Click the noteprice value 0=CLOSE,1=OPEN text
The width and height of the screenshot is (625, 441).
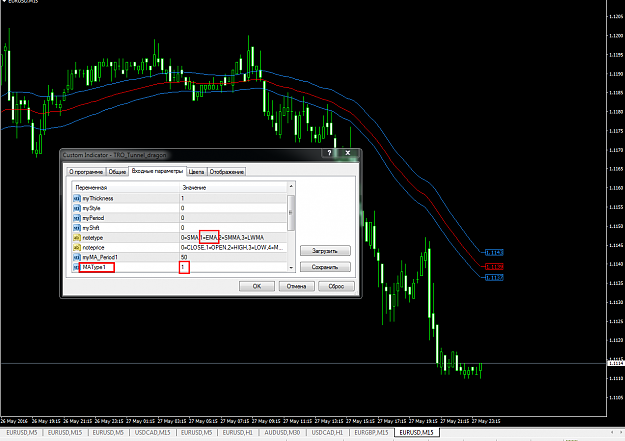(x=232, y=248)
